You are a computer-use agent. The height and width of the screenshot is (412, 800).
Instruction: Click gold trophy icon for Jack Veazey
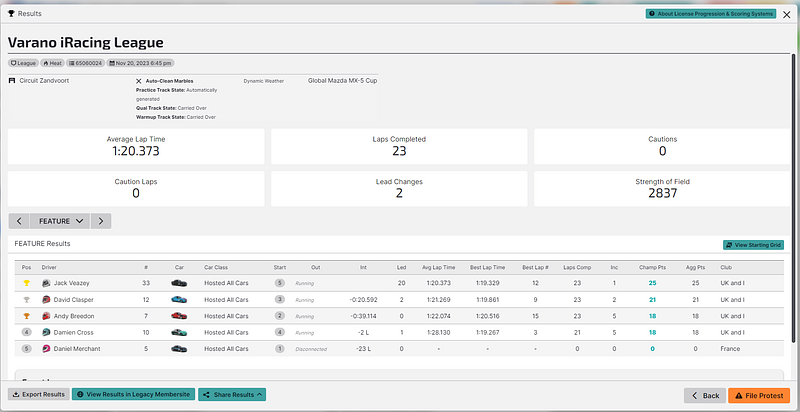[x=27, y=283]
